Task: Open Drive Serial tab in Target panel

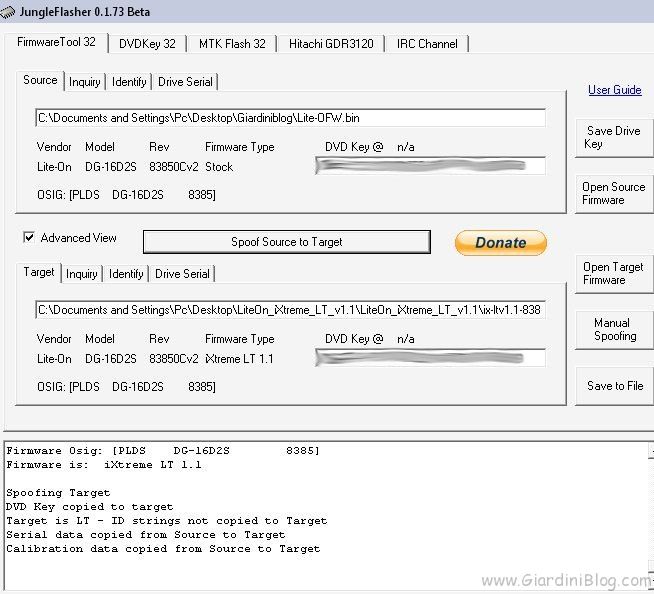Action: [182, 274]
